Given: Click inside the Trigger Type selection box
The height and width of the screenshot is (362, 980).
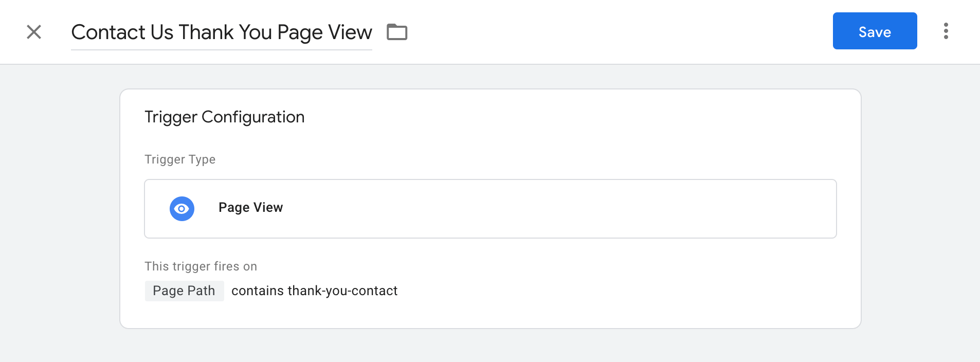Looking at the screenshot, I should (x=491, y=209).
